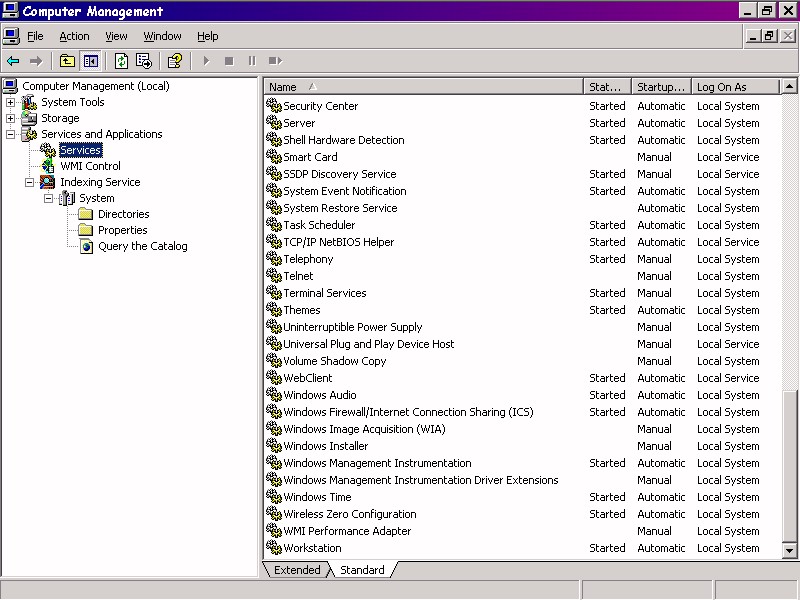800x600 pixels.
Task: Select Windows Image Acquisition (WIA)
Action: tap(522, 429)
